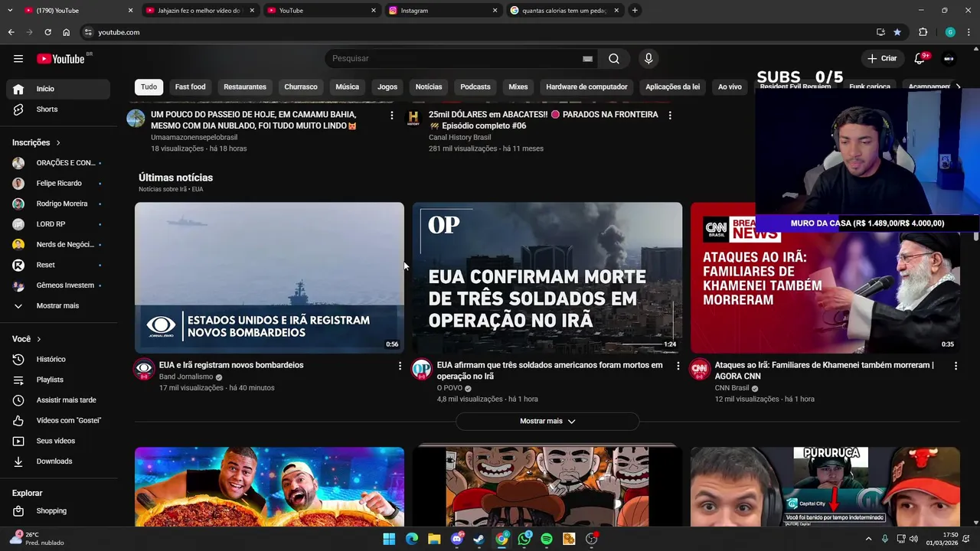Open options for EUA e Irã registram video
Screen dimensions: 980x551
[400, 366]
